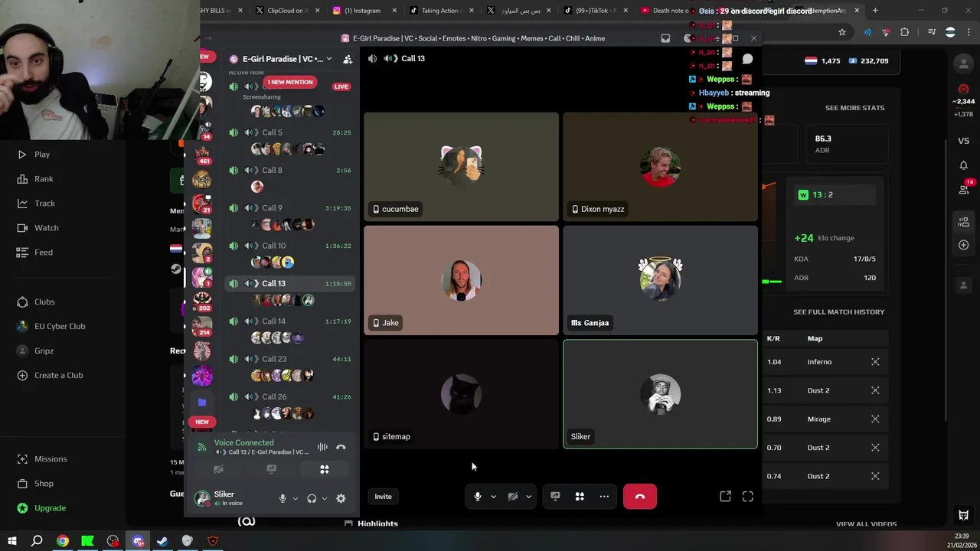Focus cucumbae video tile
The height and width of the screenshot is (551, 980).
[461, 167]
